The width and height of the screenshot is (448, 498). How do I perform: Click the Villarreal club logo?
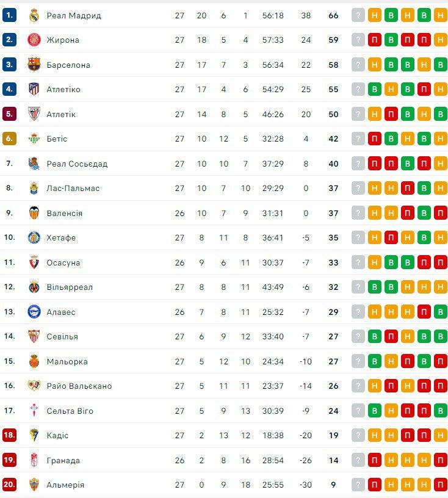[34, 287]
